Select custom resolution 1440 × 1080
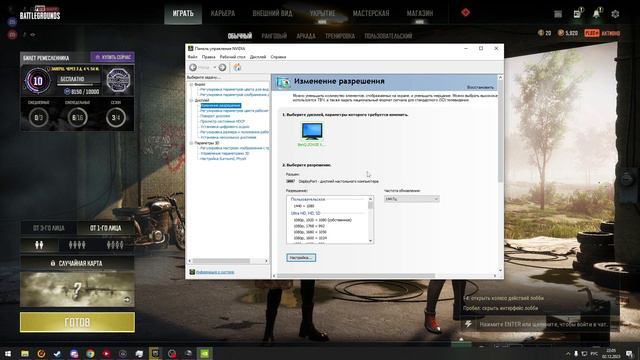The image size is (640, 360). (x=304, y=207)
